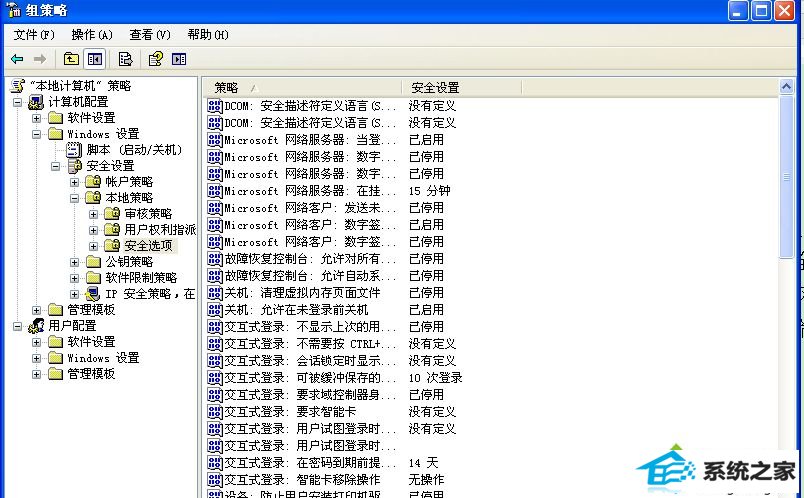804x498 pixels.
Task: Click the 14 天 security setting value
Action: (x=424, y=463)
